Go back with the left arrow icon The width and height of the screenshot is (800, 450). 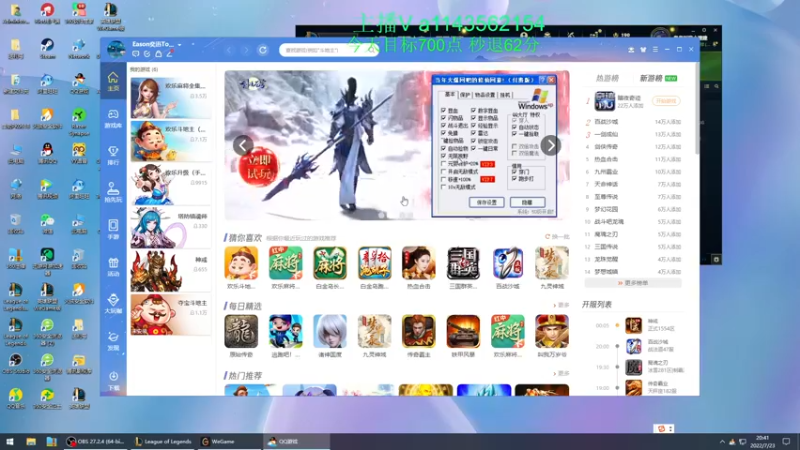pyautogui.click(x=229, y=50)
